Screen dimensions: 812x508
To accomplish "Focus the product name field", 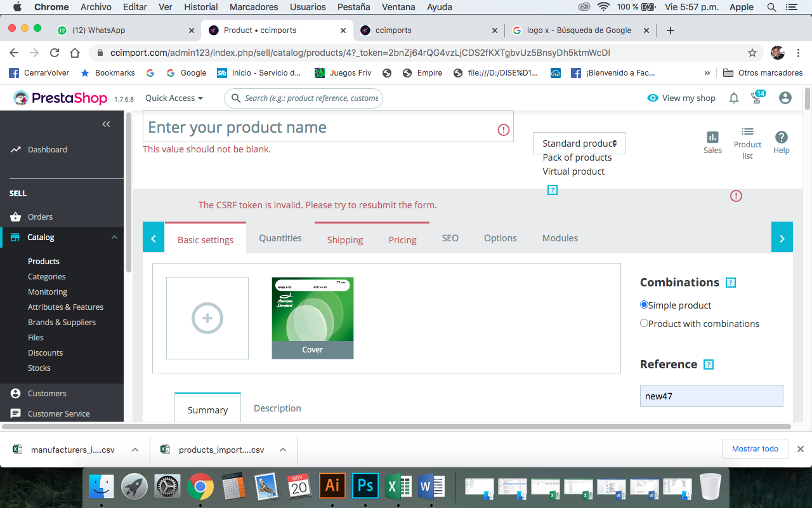I will [x=328, y=127].
